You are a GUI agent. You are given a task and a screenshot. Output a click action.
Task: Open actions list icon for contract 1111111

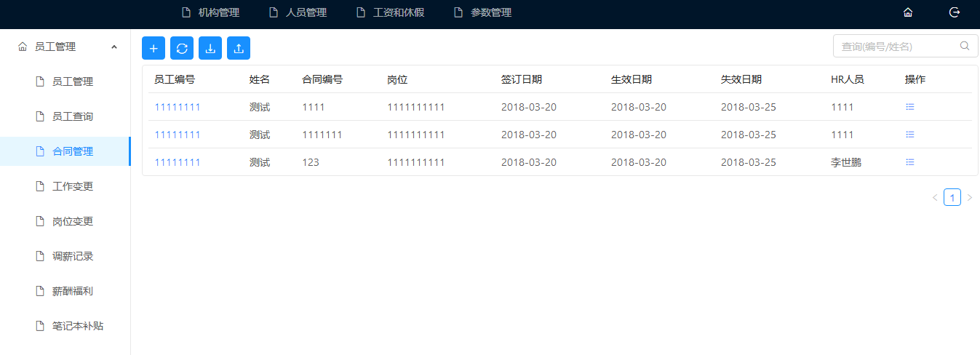pos(909,135)
